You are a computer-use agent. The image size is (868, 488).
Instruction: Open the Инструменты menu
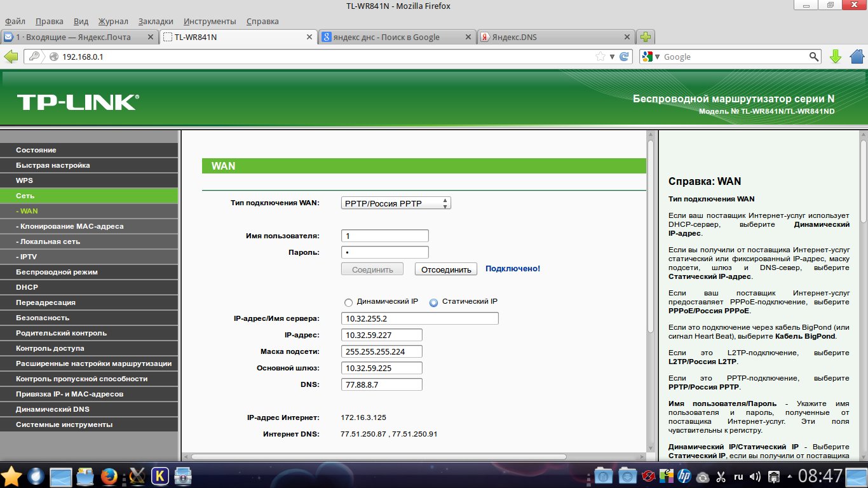tap(210, 21)
